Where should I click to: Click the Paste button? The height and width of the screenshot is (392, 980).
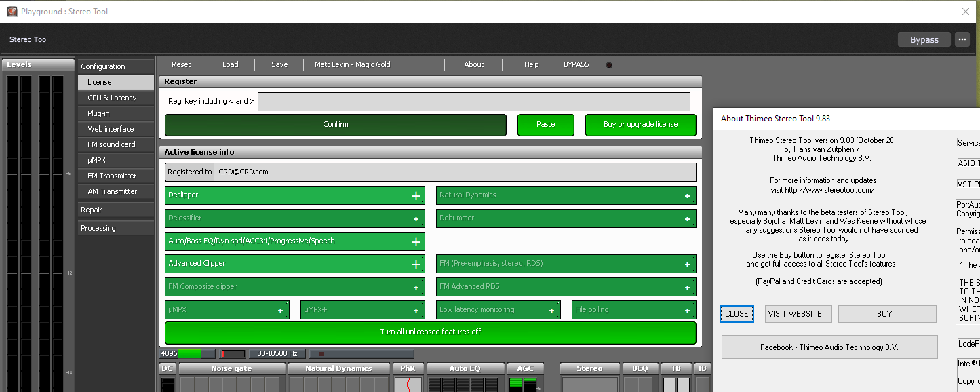(546, 125)
